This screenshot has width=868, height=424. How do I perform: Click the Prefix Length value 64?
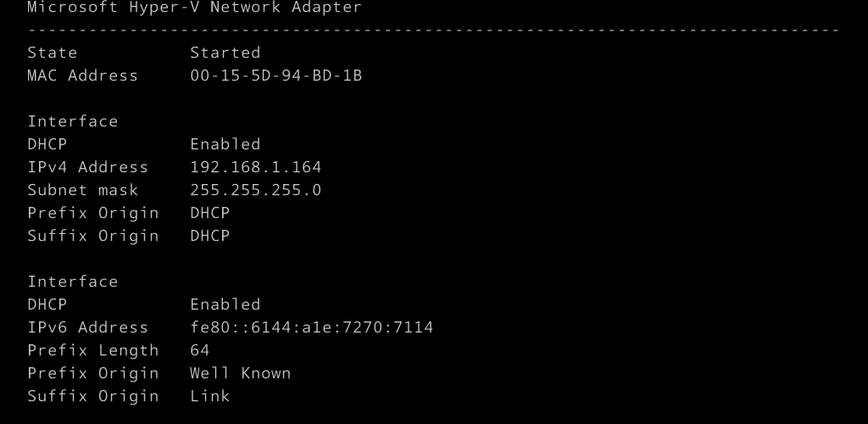199,350
